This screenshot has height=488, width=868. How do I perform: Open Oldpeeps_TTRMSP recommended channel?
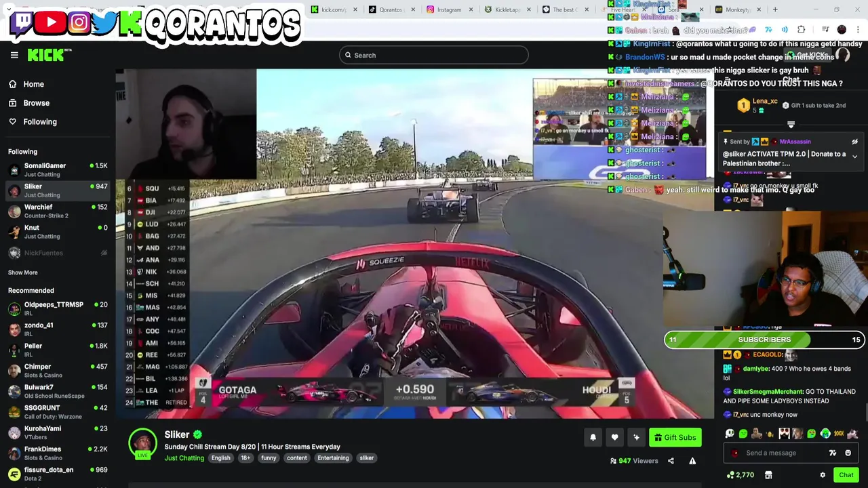pos(58,308)
